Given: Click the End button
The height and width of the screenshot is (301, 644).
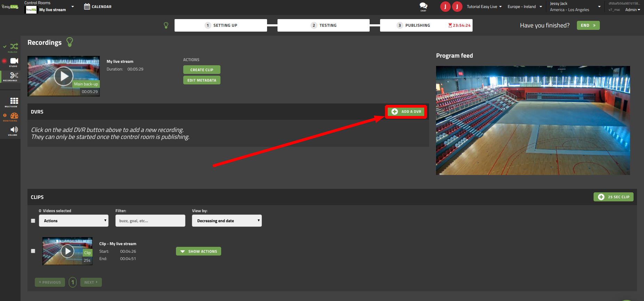Looking at the screenshot, I should click(x=588, y=25).
